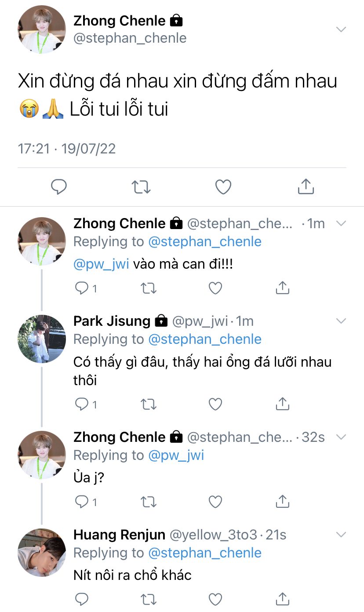
Task: Share the 'vào mà can đi!!!' reply
Action: (282, 288)
